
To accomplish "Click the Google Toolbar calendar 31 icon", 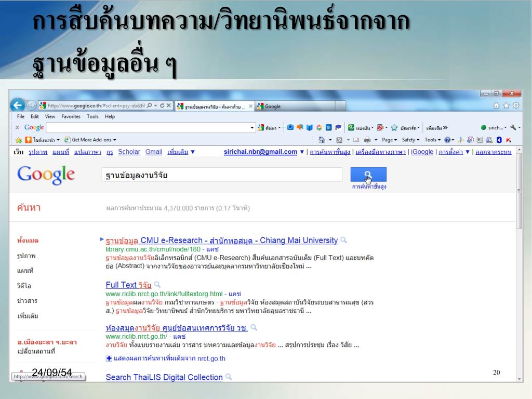I will 328,128.
